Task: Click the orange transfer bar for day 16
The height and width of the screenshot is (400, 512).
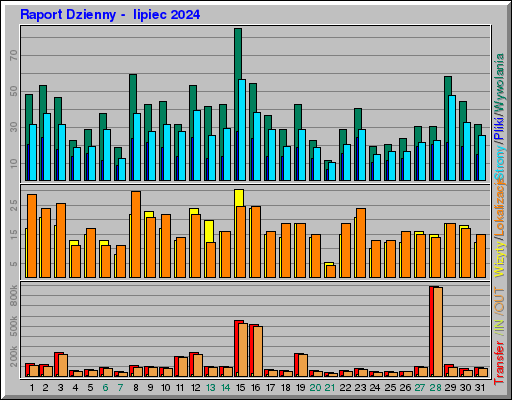Action: pos(258,351)
